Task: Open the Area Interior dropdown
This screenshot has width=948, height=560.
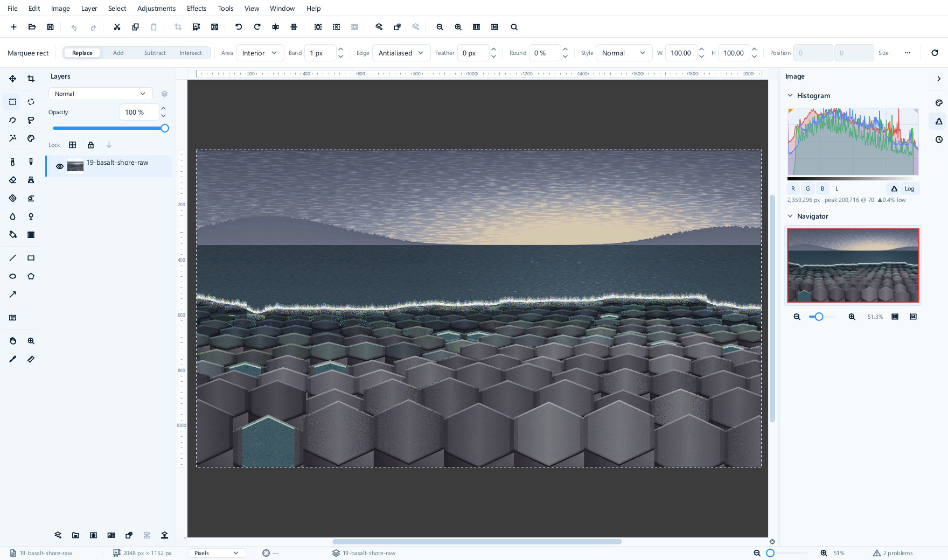Action: pyautogui.click(x=260, y=53)
